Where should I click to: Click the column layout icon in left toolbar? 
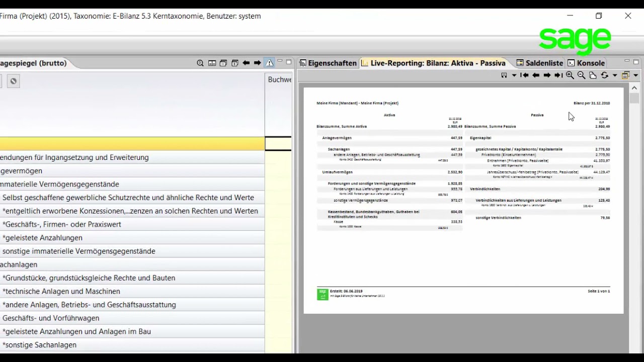point(212,63)
